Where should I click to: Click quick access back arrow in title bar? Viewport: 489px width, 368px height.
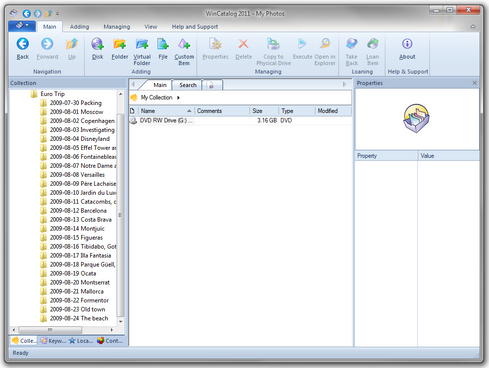pyautogui.click(x=27, y=14)
